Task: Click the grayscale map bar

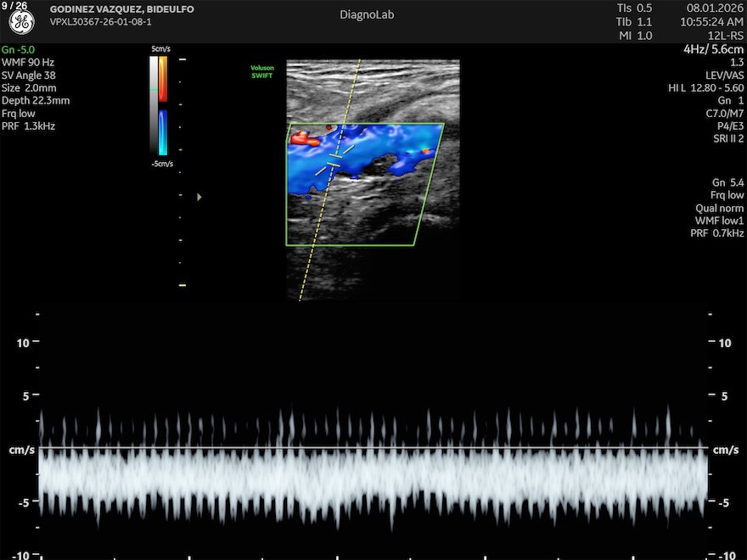Action: pos(154,102)
